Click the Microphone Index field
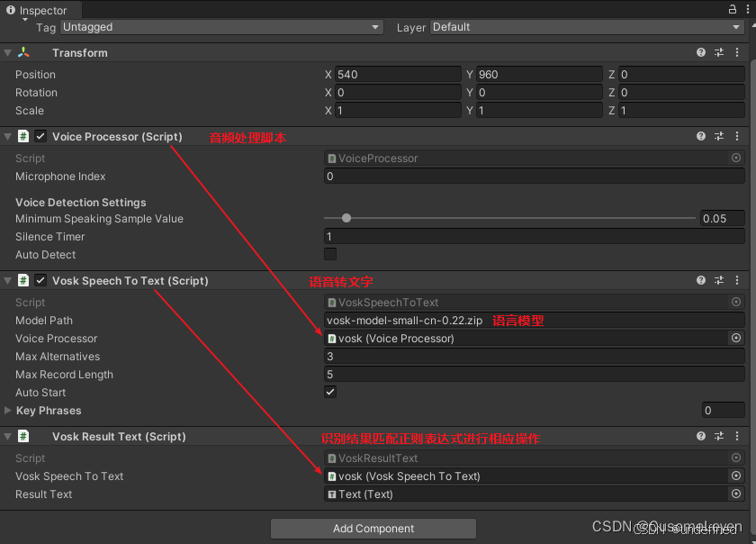 pyautogui.click(x=535, y=177)
